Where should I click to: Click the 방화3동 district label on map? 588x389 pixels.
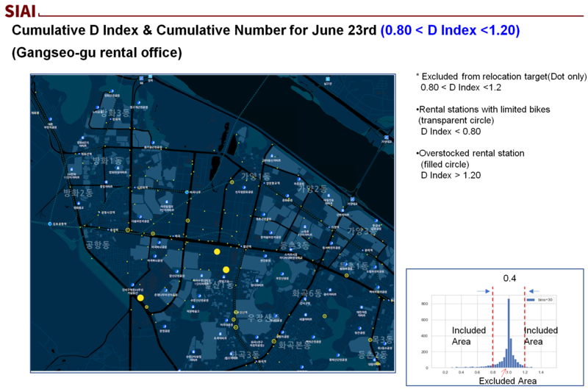[x=115, y=113]
